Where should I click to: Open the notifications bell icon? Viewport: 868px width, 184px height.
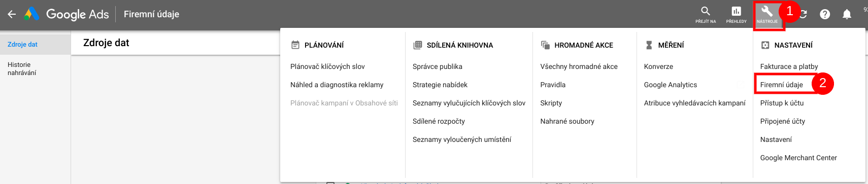(x=847, y=14)
